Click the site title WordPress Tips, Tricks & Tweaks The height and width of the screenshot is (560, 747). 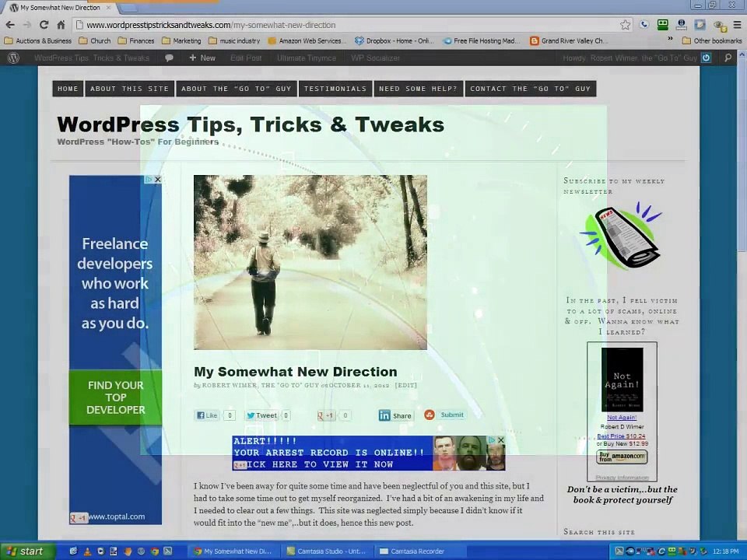click(251, 124)
